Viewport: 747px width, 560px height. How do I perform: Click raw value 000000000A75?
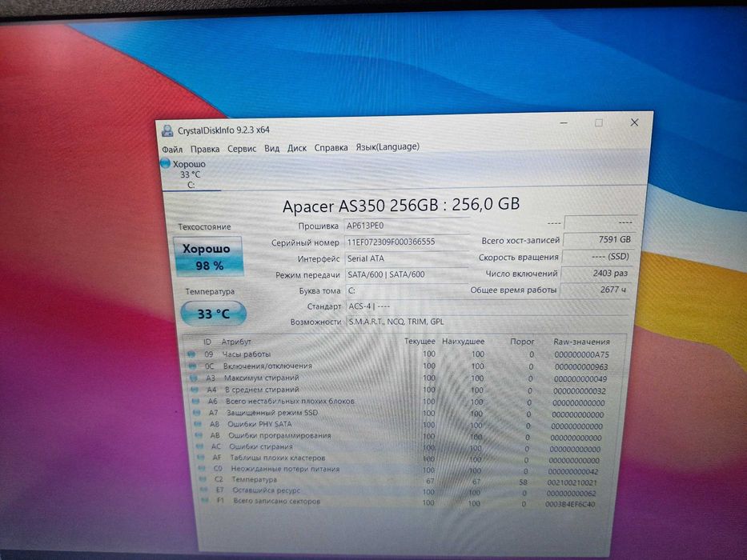(582, 354)
